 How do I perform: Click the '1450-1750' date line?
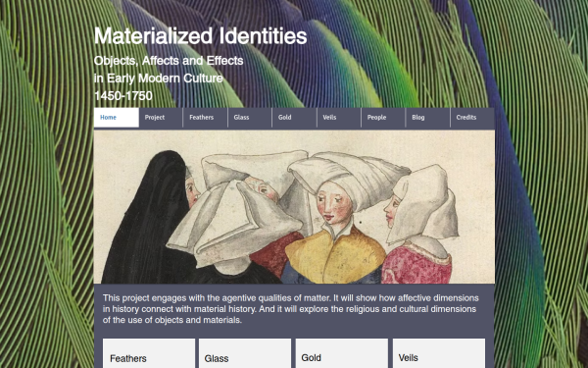tap(123, 96)
